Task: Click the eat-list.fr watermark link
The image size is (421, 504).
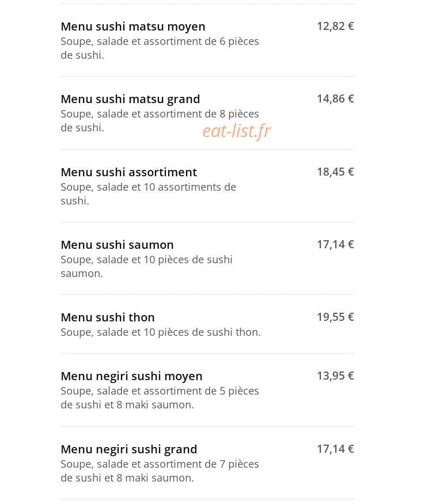Action: 237,131
